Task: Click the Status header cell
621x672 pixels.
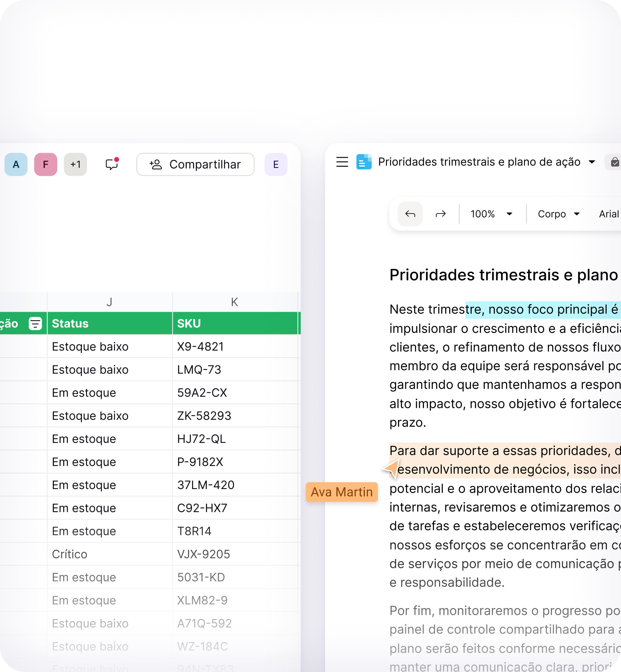Action: [x=110, y=323]
